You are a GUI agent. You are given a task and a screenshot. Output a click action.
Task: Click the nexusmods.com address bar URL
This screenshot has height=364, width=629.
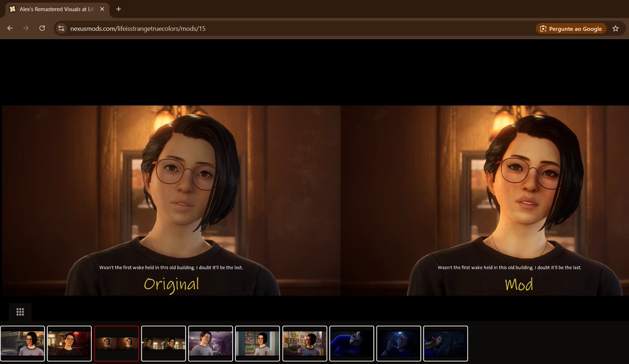(138, 29)
